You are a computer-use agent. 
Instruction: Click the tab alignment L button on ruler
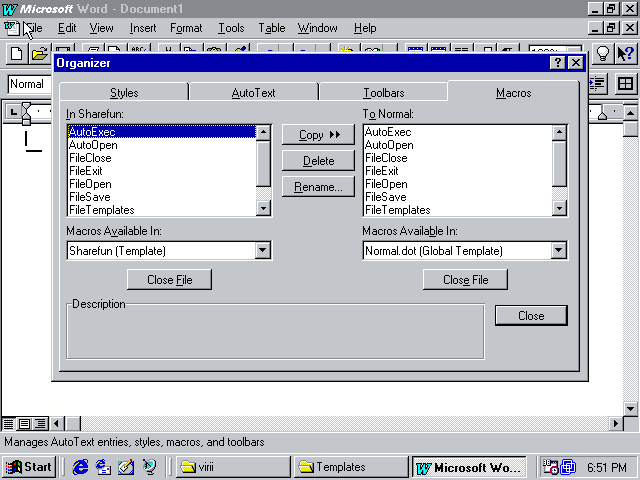(13, 111)
